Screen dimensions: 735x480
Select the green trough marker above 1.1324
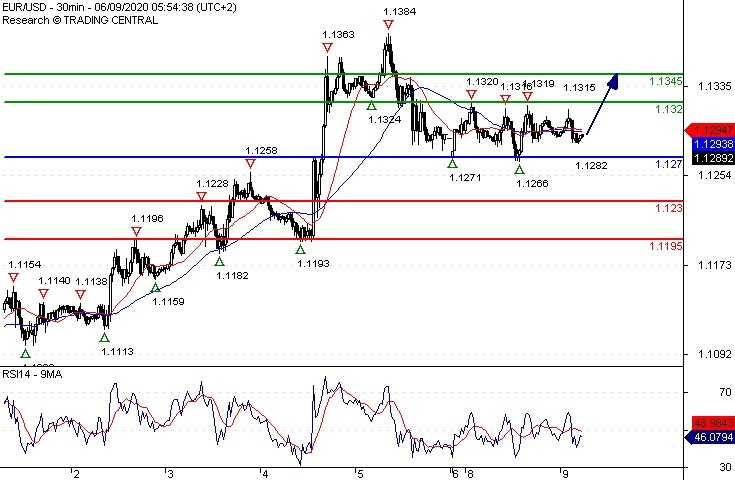(371, 106)
